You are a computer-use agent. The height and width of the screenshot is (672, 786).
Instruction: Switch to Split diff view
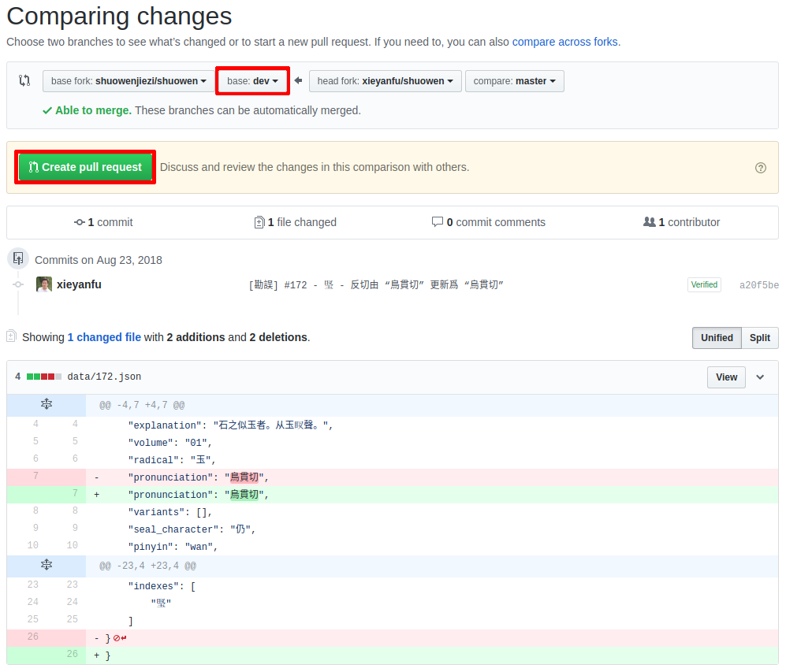[x=760, y=338]
